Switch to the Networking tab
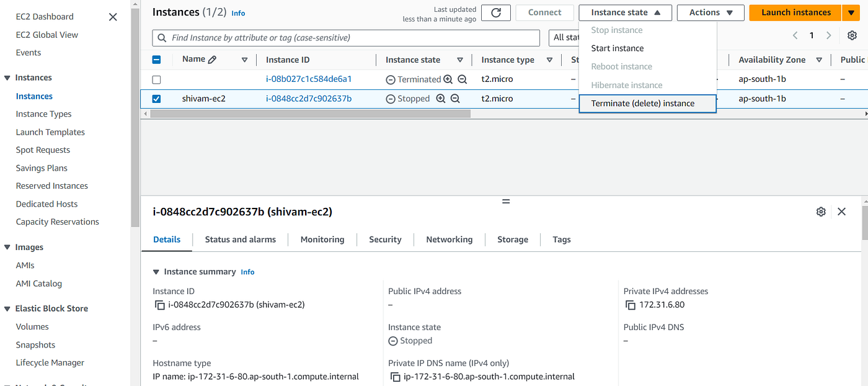The image size is (868, 386). (449, 240)
